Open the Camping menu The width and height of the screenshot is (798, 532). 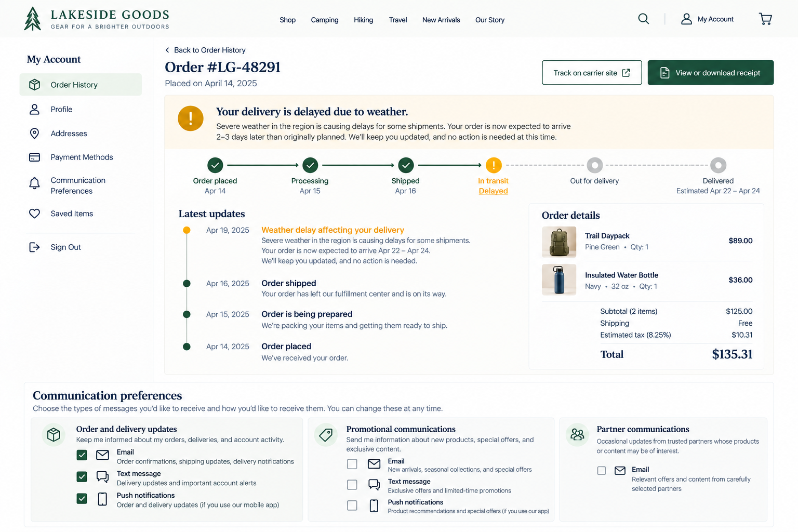click(x=325, y=20)
